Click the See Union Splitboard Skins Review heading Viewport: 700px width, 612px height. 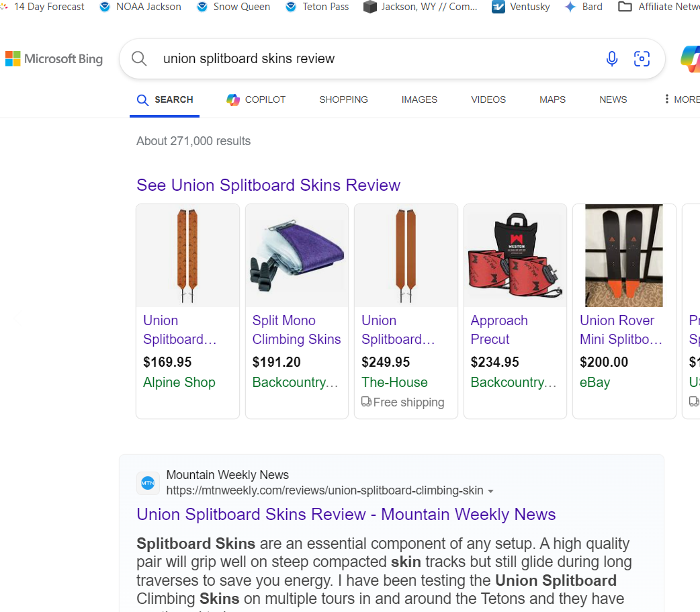pyautogui.click(x=268, y=185)
